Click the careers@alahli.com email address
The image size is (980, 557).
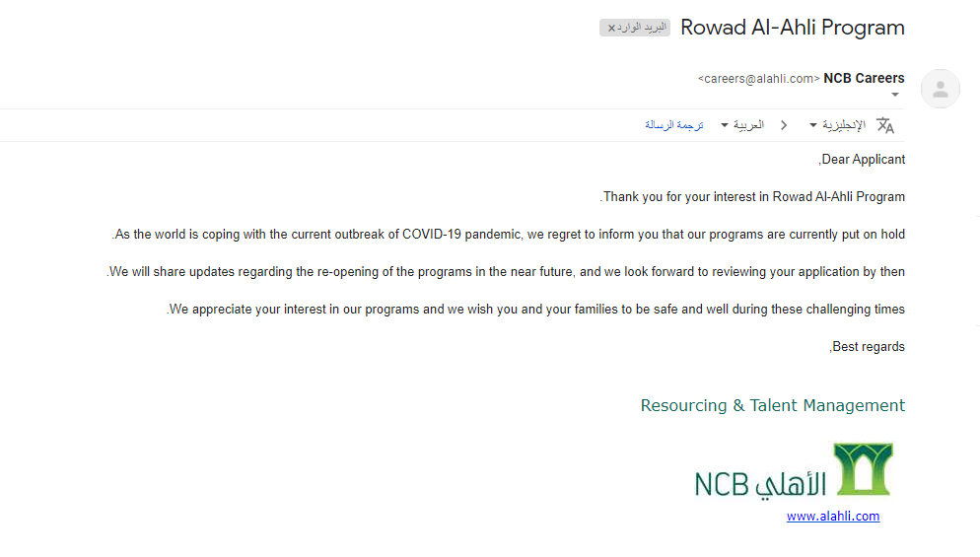[759, 79]
